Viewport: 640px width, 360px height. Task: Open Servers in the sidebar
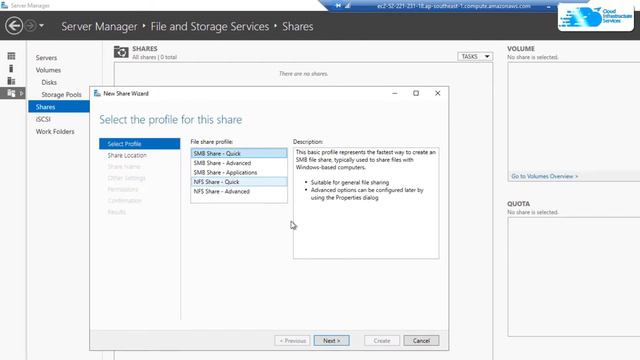[x=46, y=58]
